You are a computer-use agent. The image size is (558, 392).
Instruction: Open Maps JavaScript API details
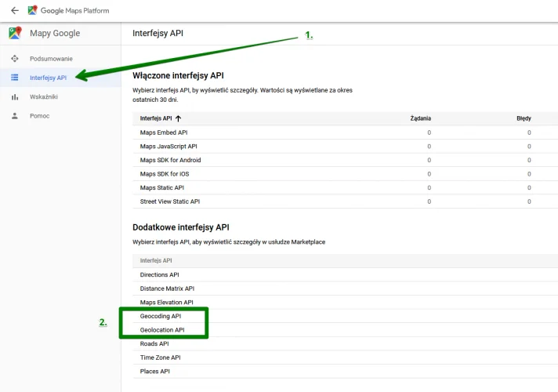[x=168, y=147]
